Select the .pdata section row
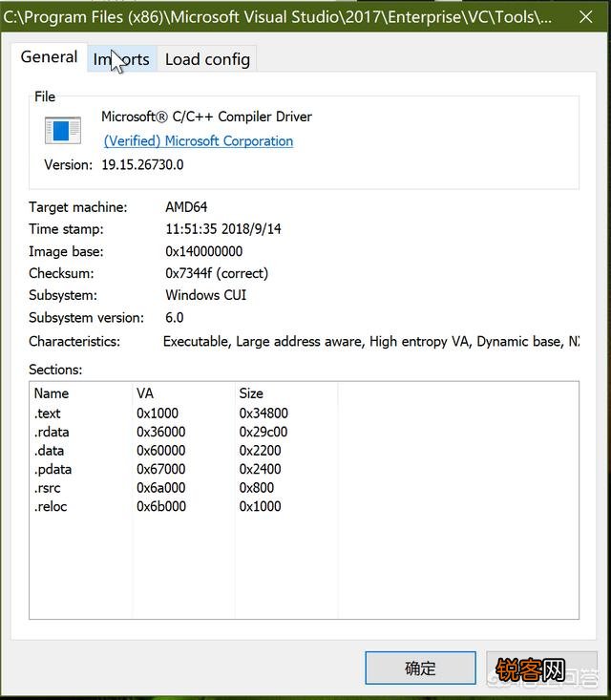This screenshot has height=700, width=611. click(x=304, y=469)
